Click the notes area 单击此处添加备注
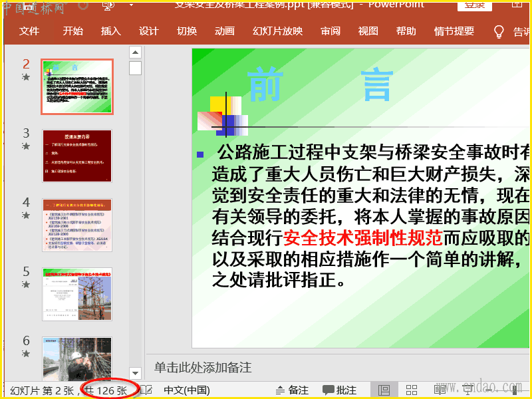The image size is (532, 399). pos(203,368)
